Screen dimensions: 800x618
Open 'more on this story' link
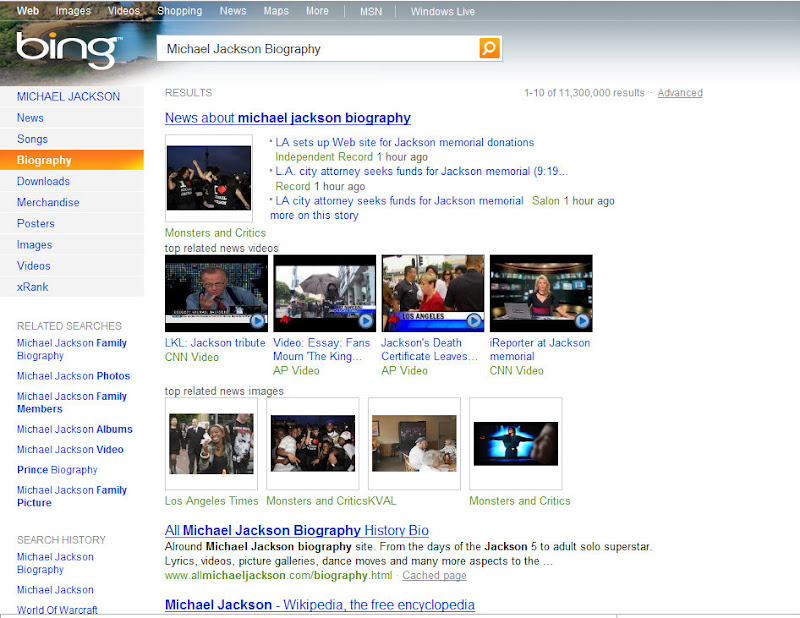point(314,215)
